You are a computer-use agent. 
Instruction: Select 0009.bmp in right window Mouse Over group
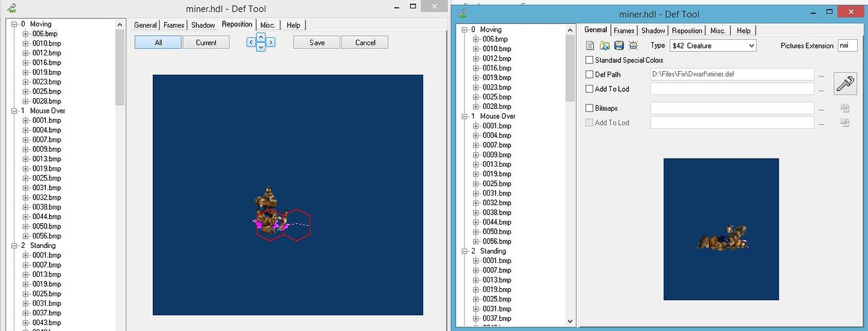(497, 154)
